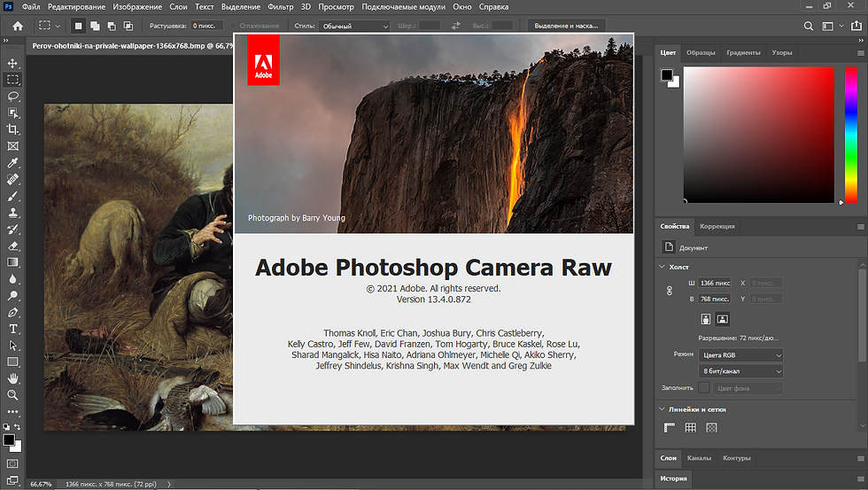Select the Brush tool
This screenshot has height=490, width=868.
[x=12, y=196]
